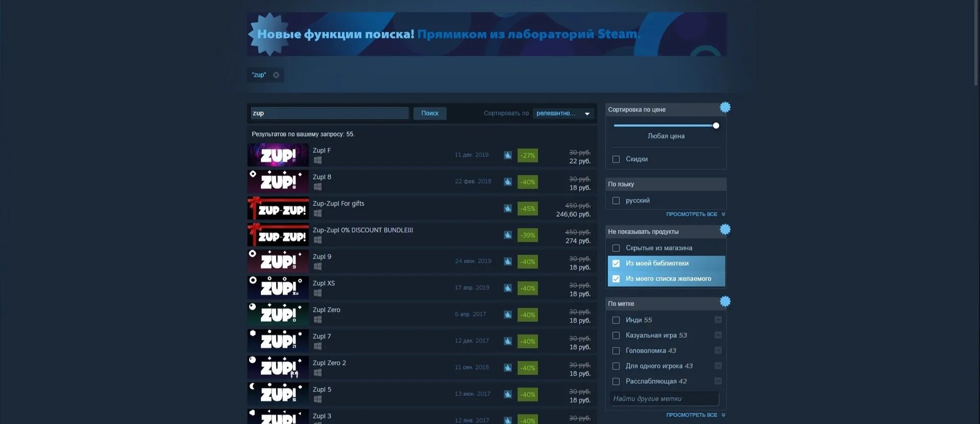
Task: Focus the search field containing zup
Action: tap(329, 113)
